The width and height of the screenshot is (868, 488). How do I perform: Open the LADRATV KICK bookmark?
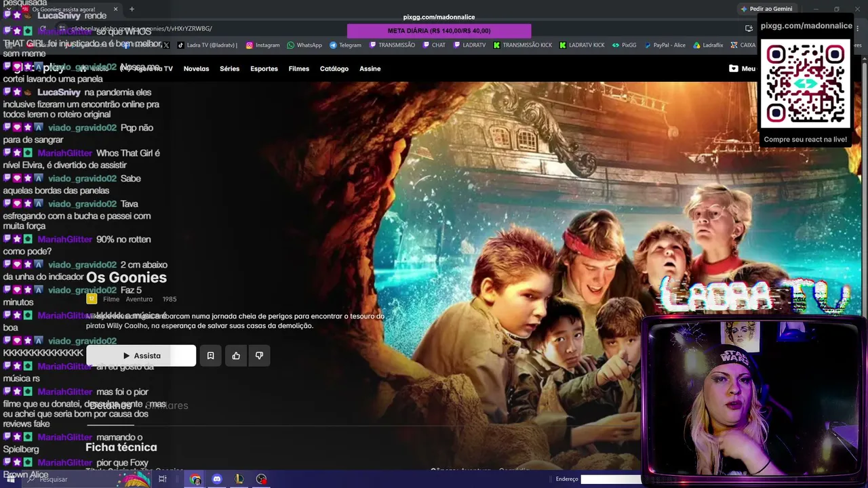[582, 45]
